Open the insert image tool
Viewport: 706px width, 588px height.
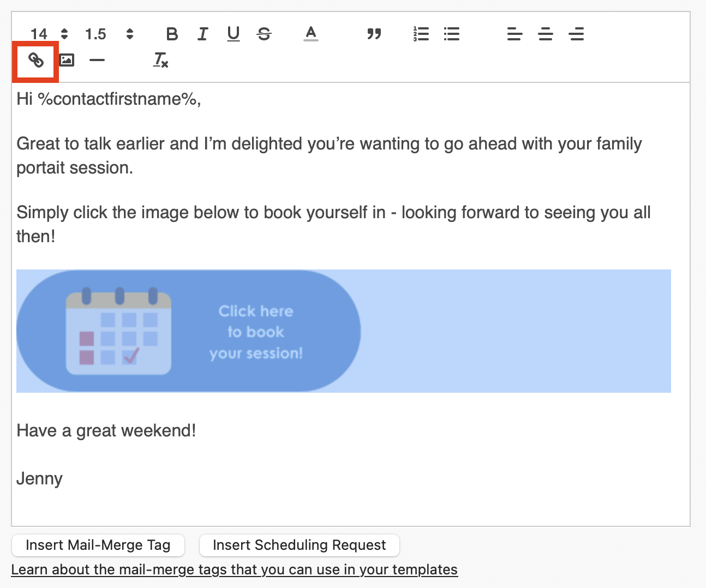point(66,61)
